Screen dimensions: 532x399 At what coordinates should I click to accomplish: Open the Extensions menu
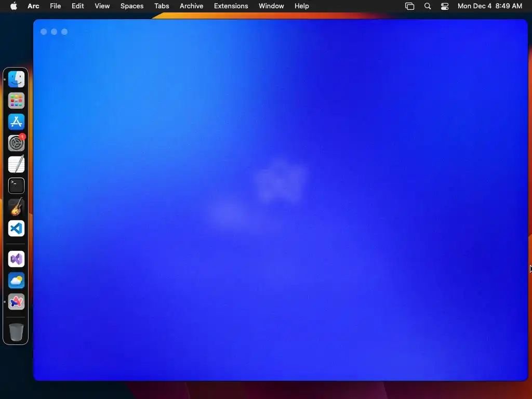[231, 6]
